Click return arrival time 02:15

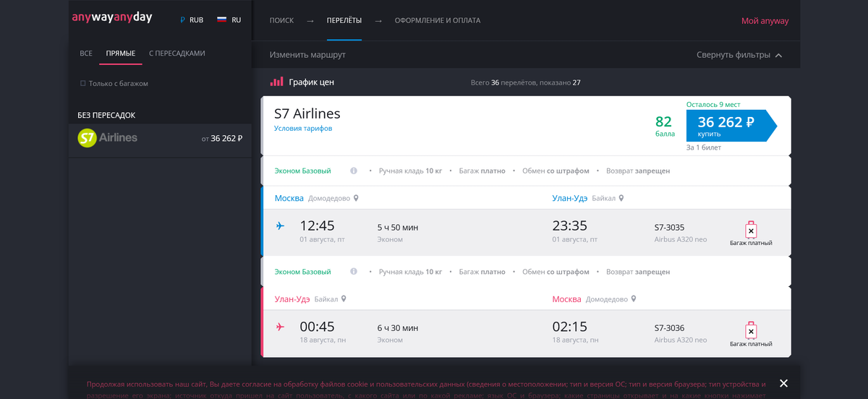570,327
